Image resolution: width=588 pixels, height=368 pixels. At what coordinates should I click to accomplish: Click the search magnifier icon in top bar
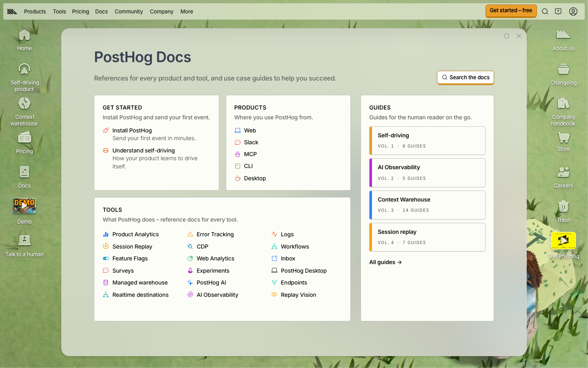(545, 11)
